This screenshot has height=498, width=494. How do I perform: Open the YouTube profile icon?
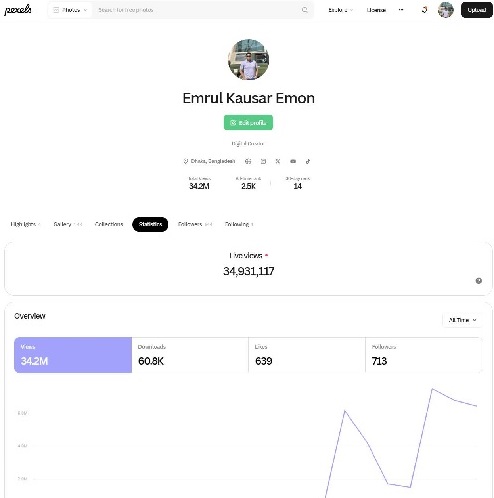pyautogui.click(x=293, y=161)
